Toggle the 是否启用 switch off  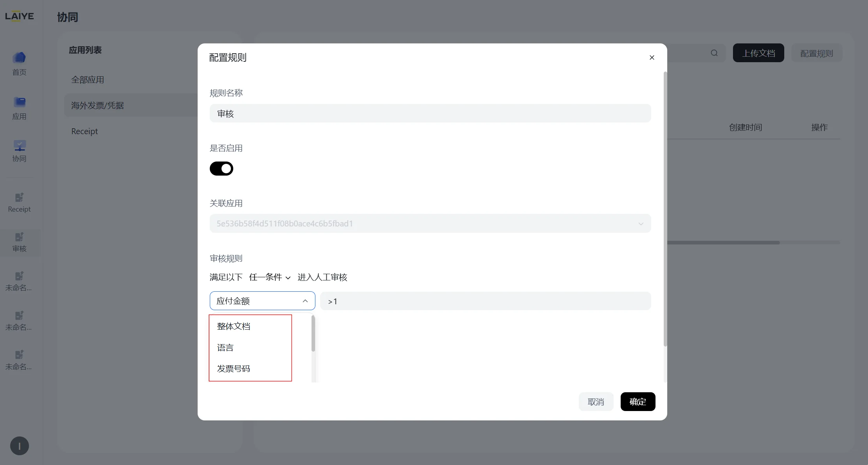pos(222,169)
